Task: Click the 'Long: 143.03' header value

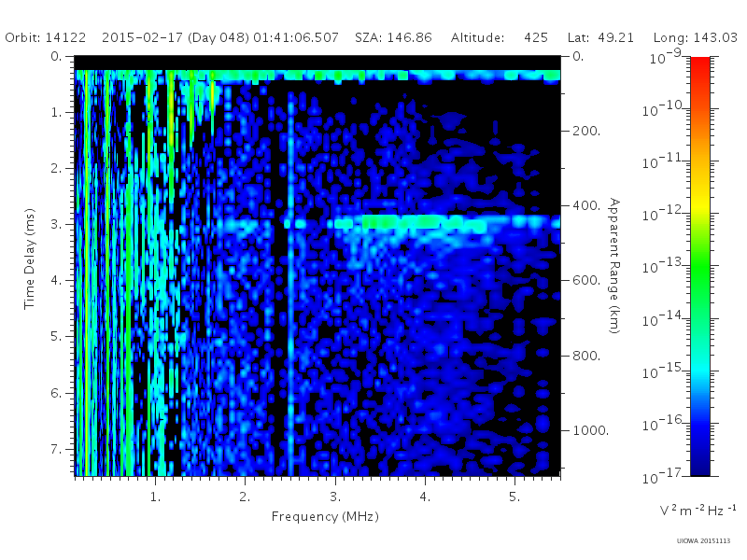Action: [x=695, y=37]
